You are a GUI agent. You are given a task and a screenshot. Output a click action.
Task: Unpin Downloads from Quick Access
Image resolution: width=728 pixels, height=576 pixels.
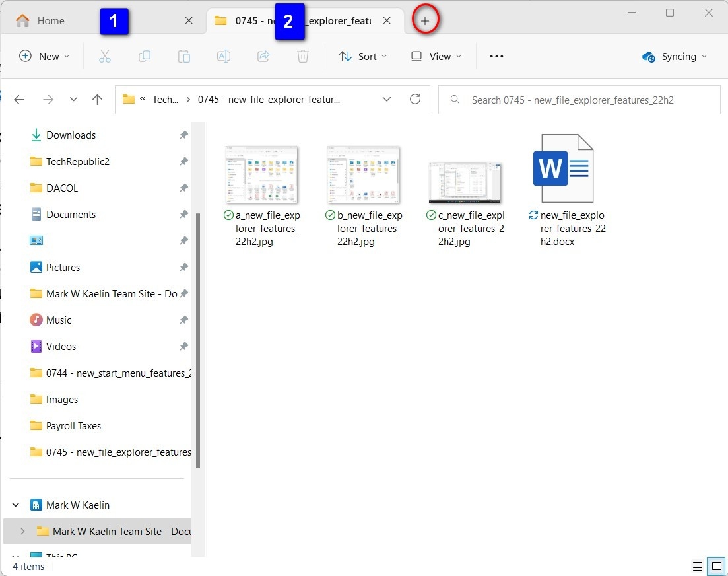pos(183,135)
